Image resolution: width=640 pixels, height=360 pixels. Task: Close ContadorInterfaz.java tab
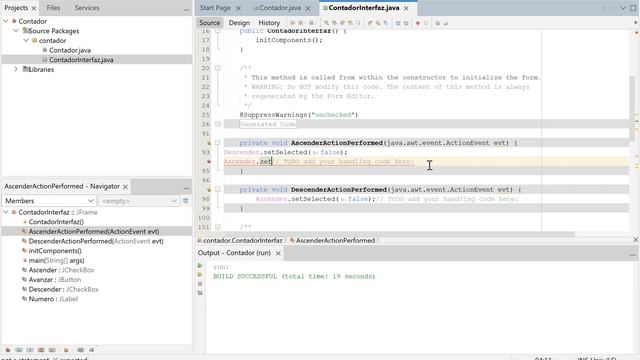406,8
